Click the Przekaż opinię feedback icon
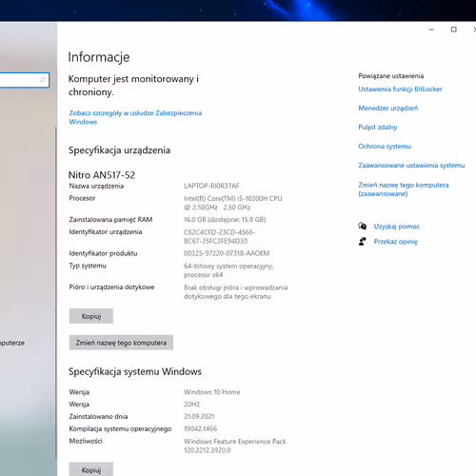Viewport: 476px width, 476px height. point(363,242)
